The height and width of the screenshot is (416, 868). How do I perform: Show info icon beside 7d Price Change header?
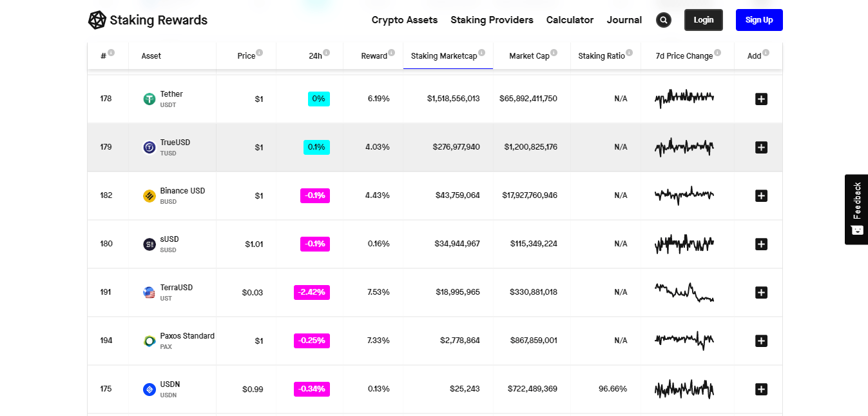(717, 53)
